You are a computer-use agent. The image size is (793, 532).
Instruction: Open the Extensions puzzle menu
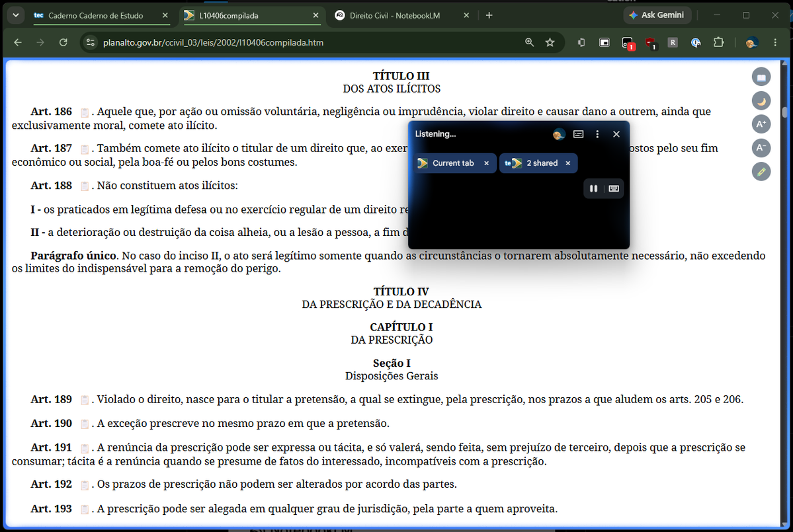[x=719, y=42]
